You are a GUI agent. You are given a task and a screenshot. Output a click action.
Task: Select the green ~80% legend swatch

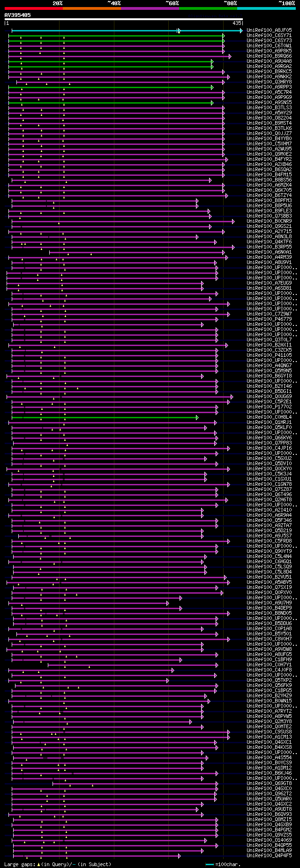(x=208, y=8)
